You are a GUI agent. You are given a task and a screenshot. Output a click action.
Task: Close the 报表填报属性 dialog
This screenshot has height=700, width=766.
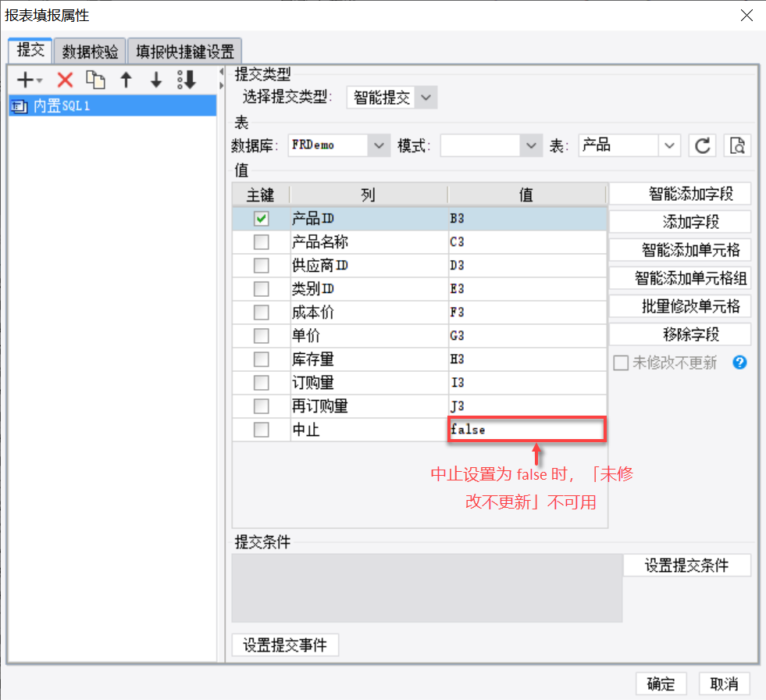click(x=746, y=15)
